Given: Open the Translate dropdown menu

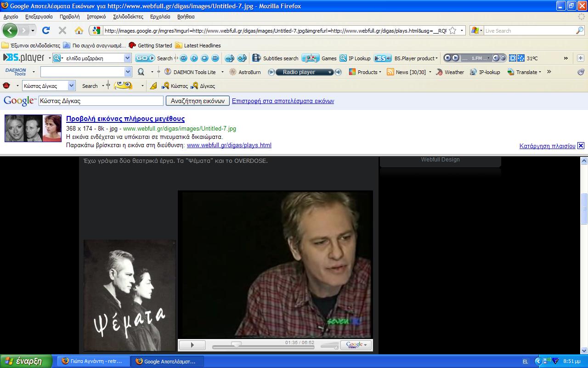Looking at the screenshot, I should pos(540,72).
